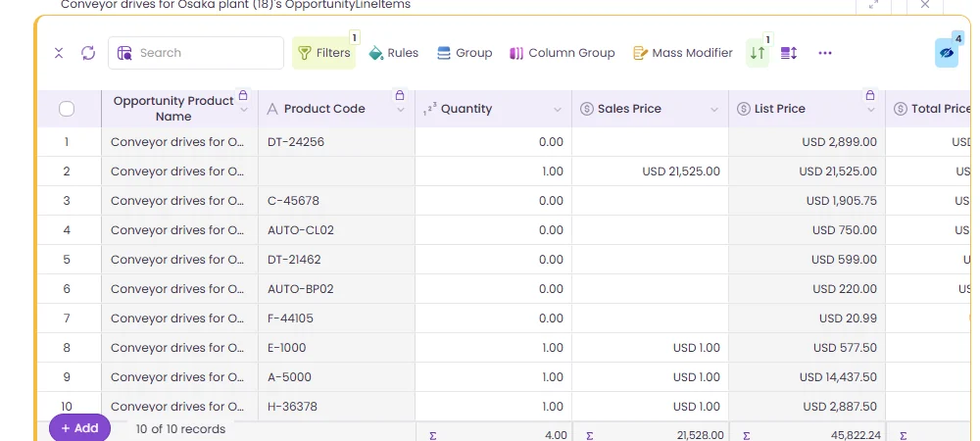Focus the Search input field
The image size is (980, 441).
tap(196, 53)
